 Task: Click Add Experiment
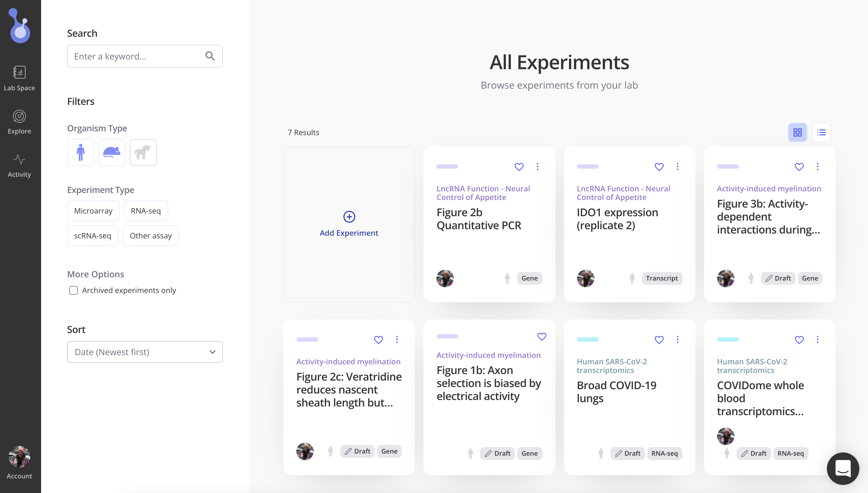click(x=349, y=225)
